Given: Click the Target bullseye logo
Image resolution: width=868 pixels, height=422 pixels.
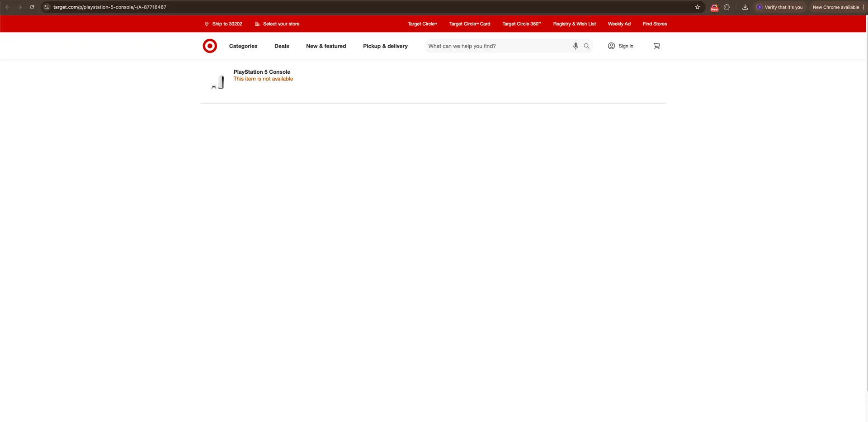Looking at the screenshot, I should 210,46.
